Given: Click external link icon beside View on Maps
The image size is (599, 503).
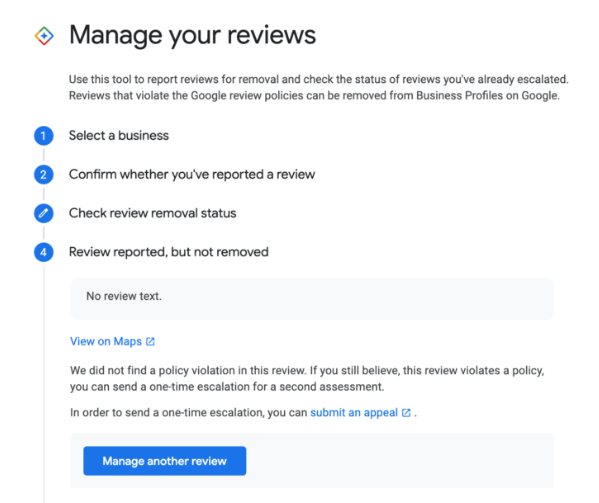Looking at the screenshot, I should click(150, 341).
